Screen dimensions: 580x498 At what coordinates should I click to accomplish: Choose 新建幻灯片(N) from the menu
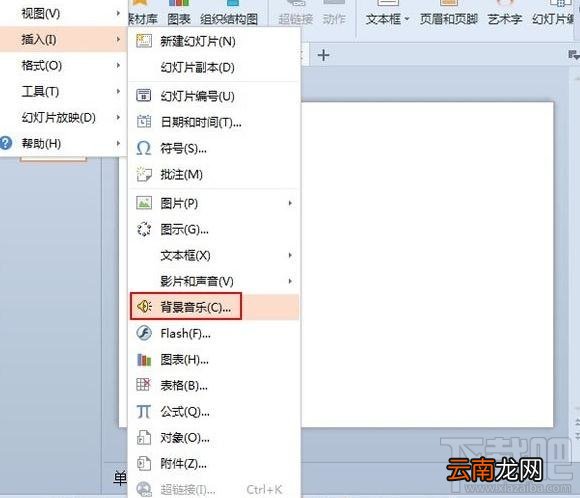pyautogui.click(x=214, y=41)
